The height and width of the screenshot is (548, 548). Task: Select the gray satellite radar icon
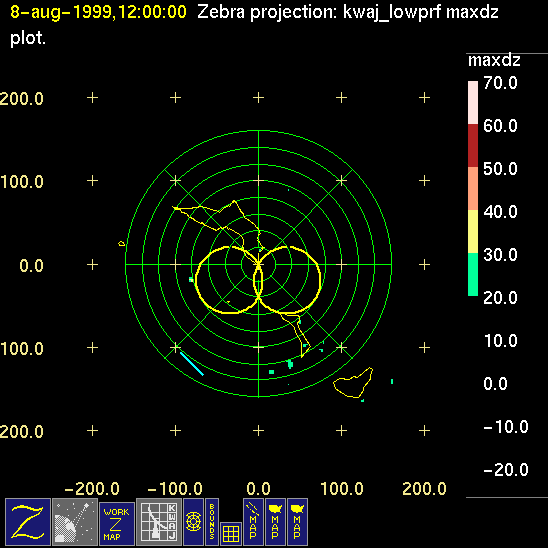75,522
